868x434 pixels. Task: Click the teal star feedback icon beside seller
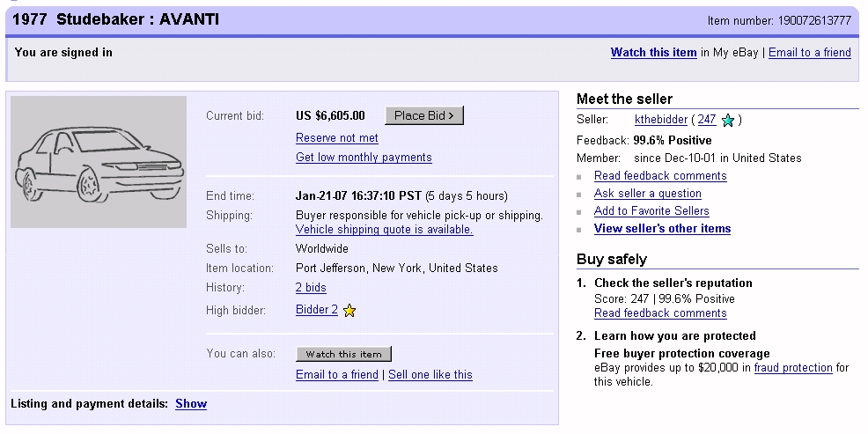(x=727, y=121)
